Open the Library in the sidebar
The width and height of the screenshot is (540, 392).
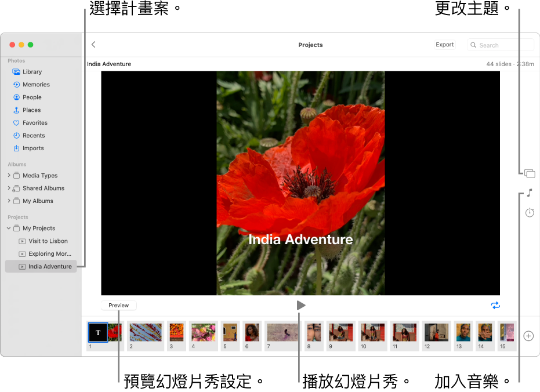31,71
